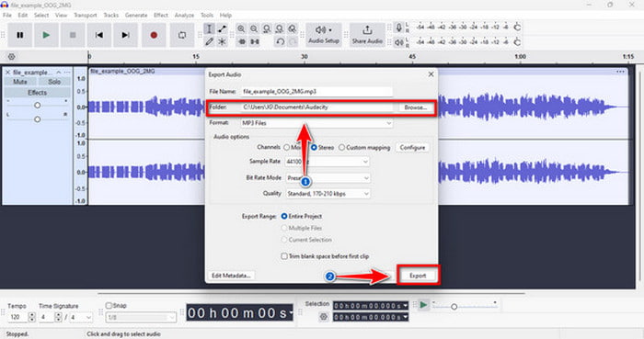Click the red Record button
Viewport: 644px width, 339px height.
(154, 35)
